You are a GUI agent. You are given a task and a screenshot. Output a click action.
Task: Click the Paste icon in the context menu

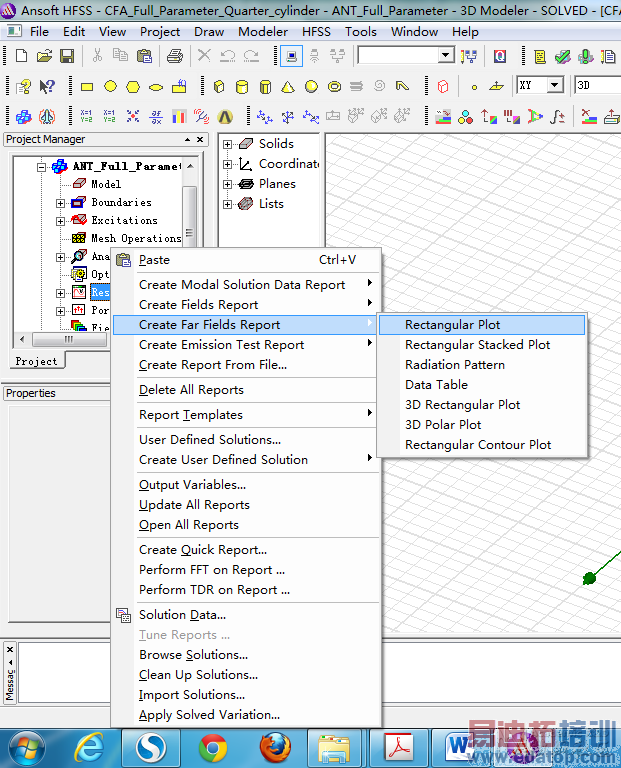point(124,260)
